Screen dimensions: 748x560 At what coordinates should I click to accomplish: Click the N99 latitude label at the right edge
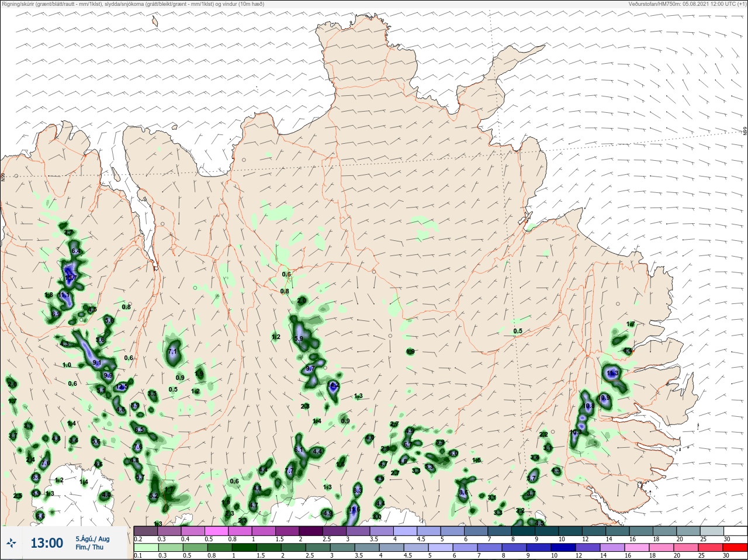click(745, 132)
